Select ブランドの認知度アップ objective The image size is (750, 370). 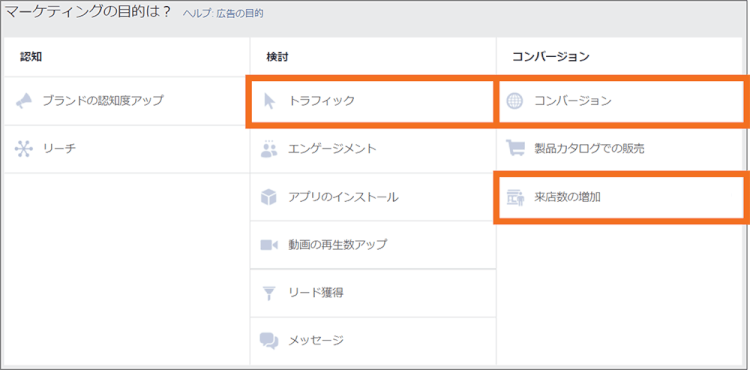103,101
